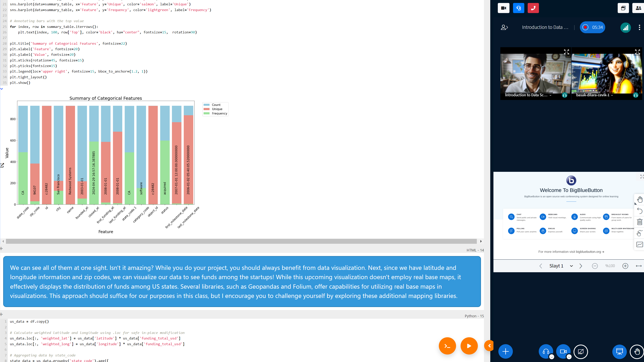The image size is (644, 362).
Task: Toggle screen share button at bottom
Action: click(580, 352)
